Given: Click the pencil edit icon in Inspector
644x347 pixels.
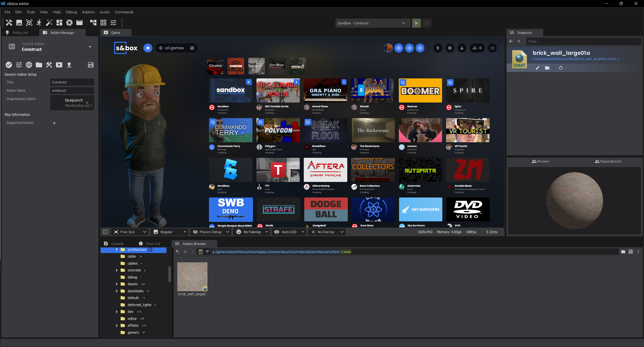Looking at the screenshot, I should coord(538,68).
